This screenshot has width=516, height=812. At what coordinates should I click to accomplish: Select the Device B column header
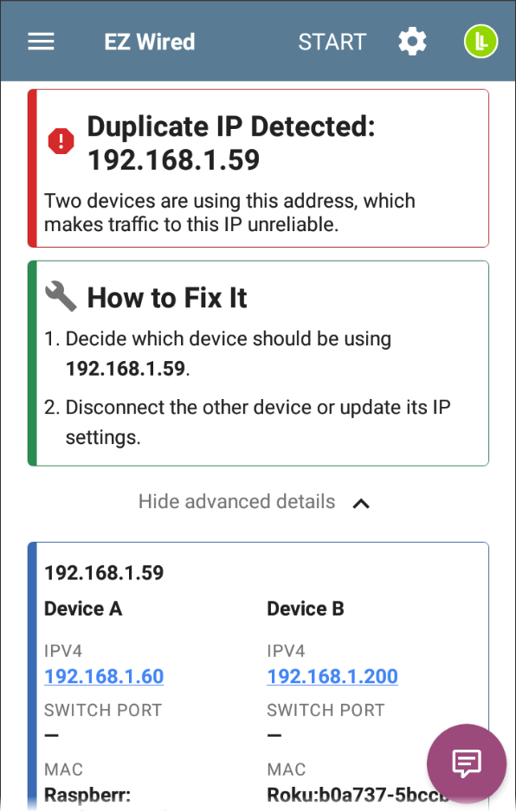[x=306, y=609]
